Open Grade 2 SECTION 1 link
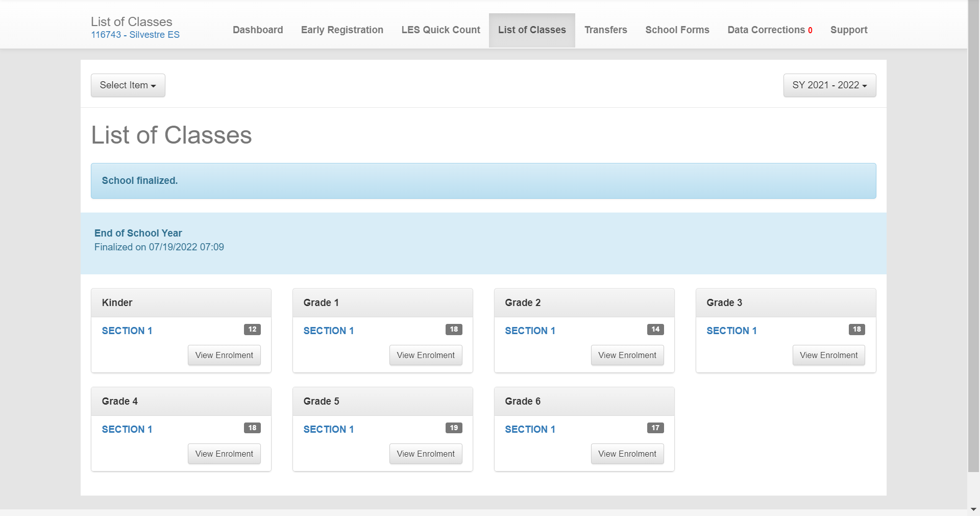 pyautogui.click(x=530, y=331)
